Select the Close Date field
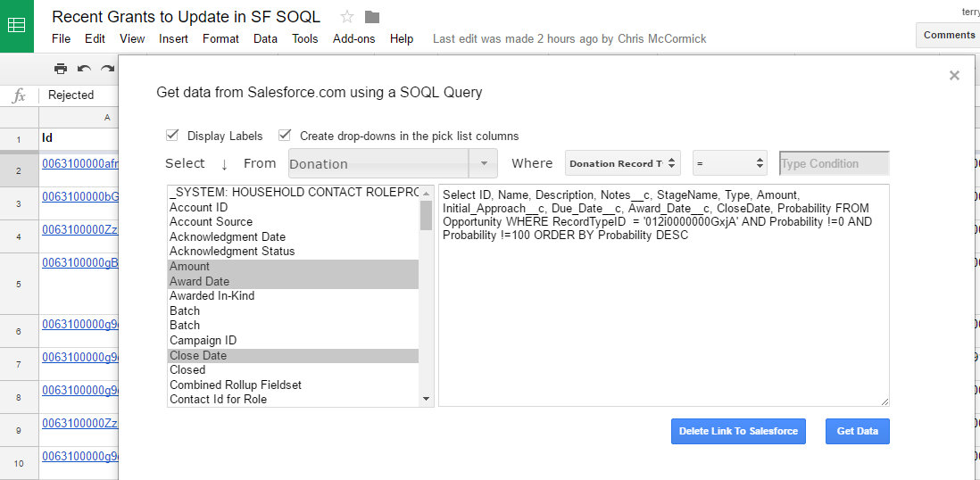 coord(293,356)
